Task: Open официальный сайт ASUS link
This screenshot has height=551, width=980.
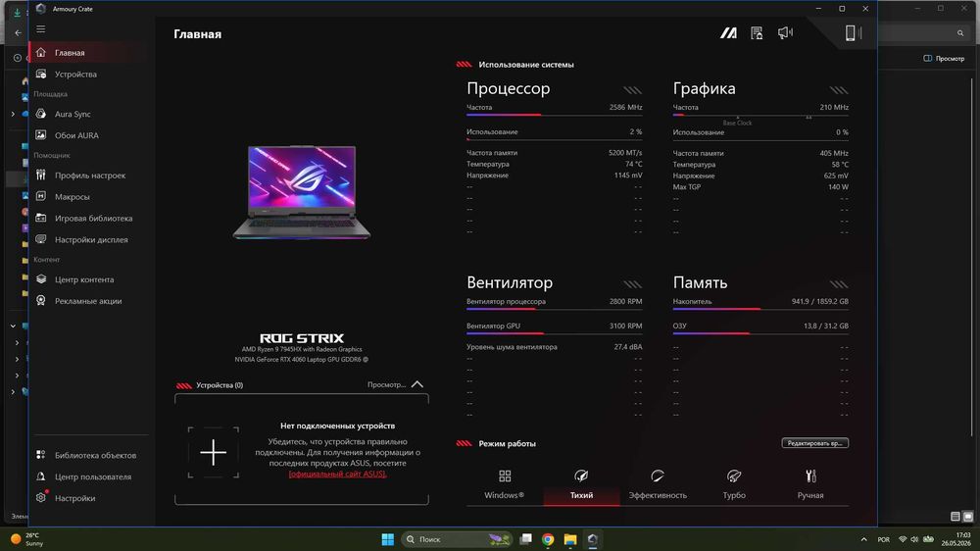Action: click(x=337, y=474)
